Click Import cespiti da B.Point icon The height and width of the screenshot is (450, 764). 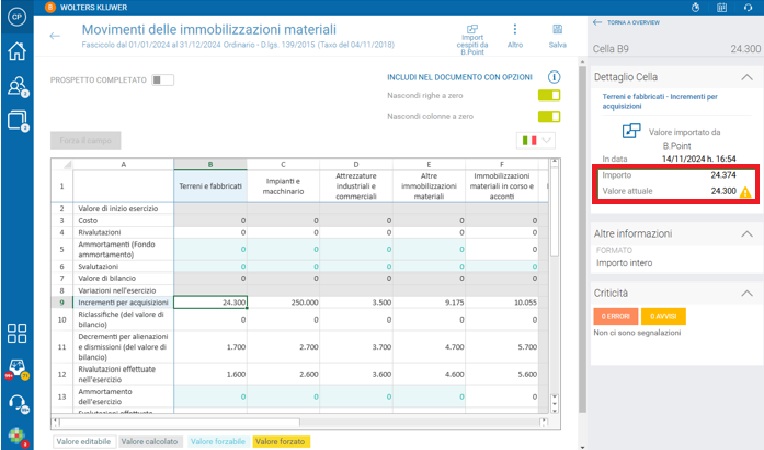(x=472, y=30)
